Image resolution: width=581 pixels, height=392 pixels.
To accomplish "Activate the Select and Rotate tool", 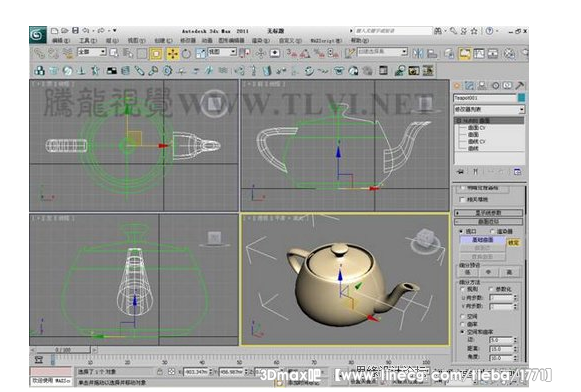I will (186, 54).
